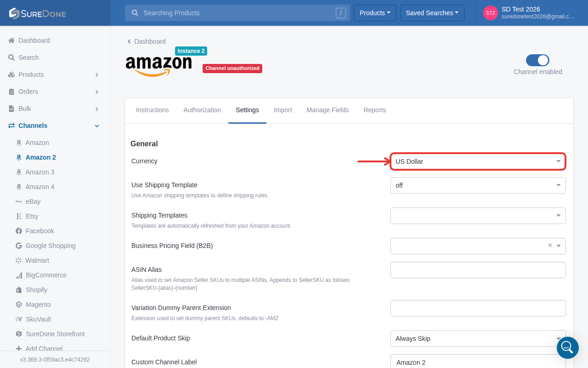Click the SureDone logo
588x368 pixels.
point(37,13)
